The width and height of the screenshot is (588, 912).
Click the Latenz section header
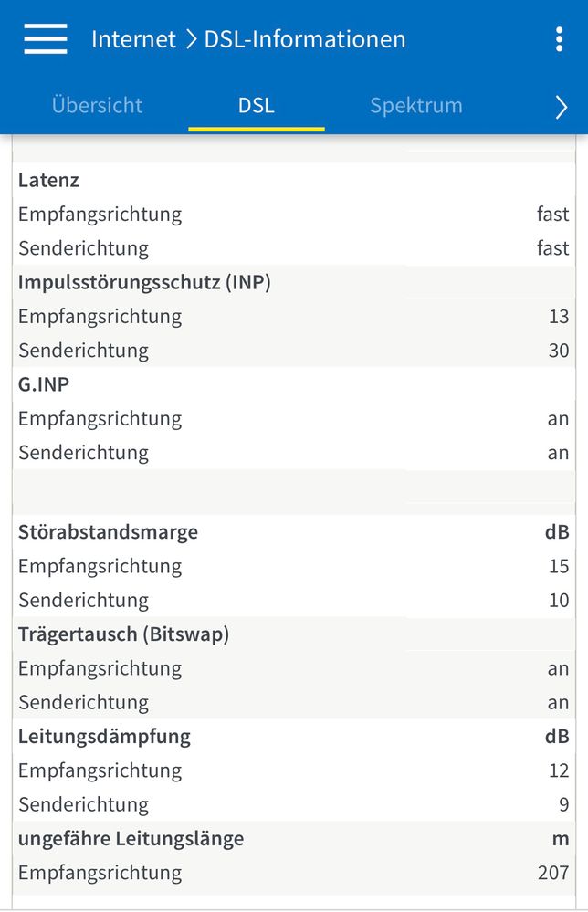(49, 180)
